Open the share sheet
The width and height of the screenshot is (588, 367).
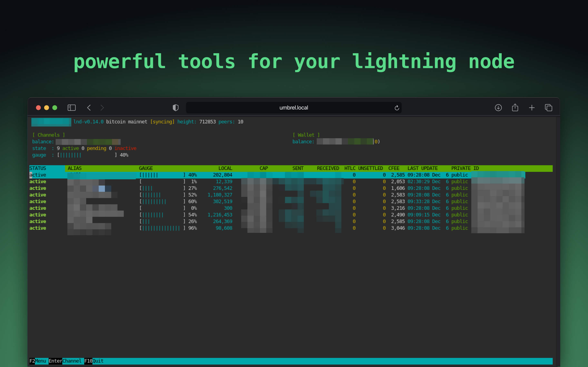tap(515, 107)
